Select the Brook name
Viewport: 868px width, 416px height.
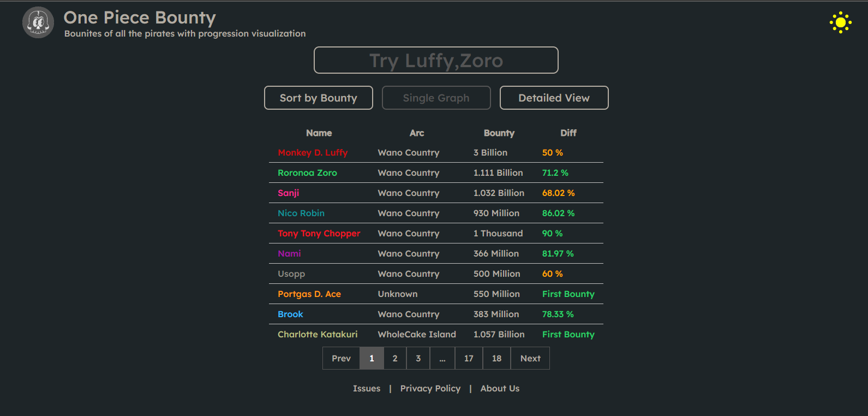pos(290,314)
